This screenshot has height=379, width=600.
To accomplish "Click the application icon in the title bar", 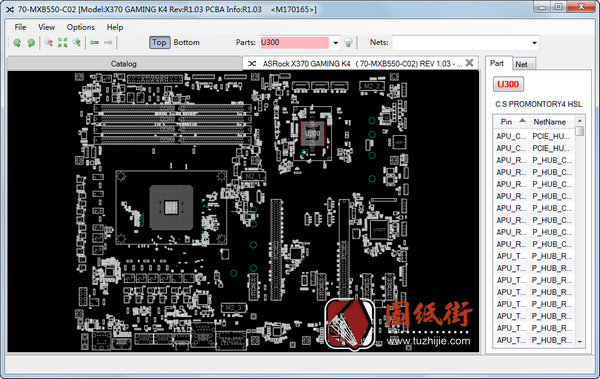I will click(x=10, y=9).
